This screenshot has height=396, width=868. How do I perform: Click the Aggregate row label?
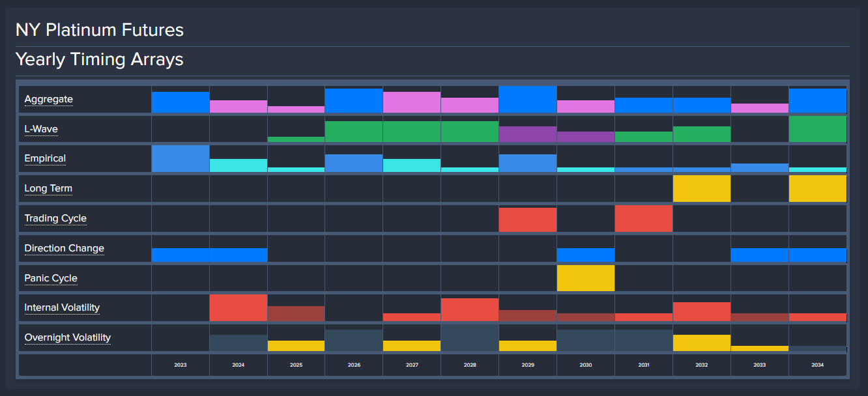(x=48, y=100)
